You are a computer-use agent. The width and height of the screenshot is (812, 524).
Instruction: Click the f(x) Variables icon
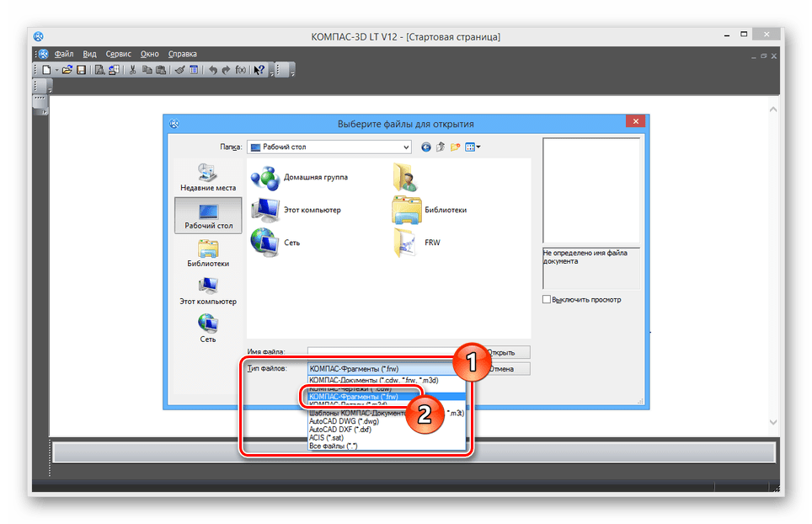(x=241, y=70)
